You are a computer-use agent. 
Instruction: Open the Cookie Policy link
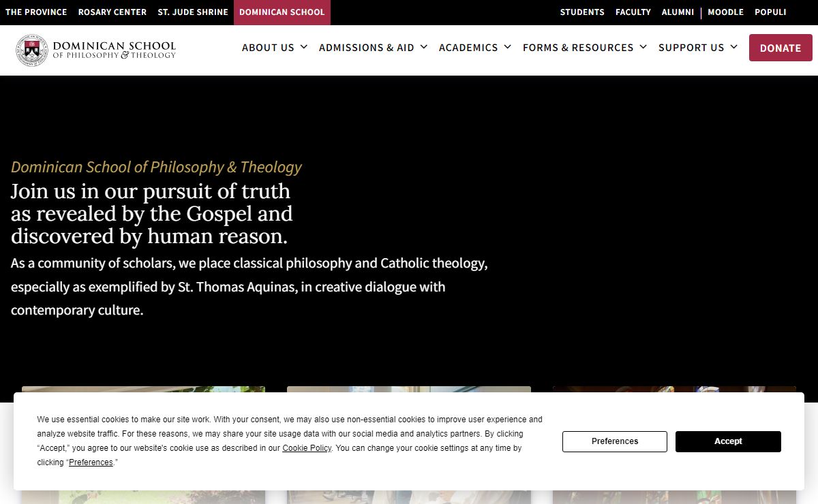[x=307, y=448]
